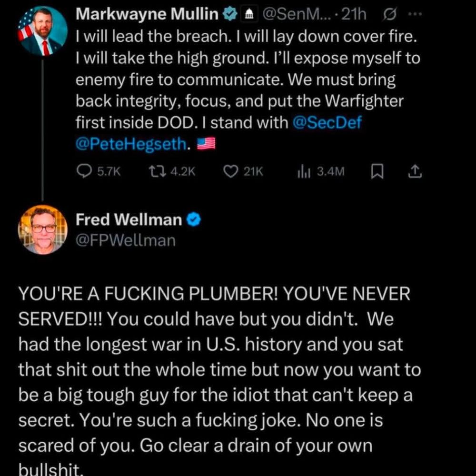This screenshot has height=476, width=476.
Task: Open the @PeteHegseth mention link
Action: click(x=130, y=144)
